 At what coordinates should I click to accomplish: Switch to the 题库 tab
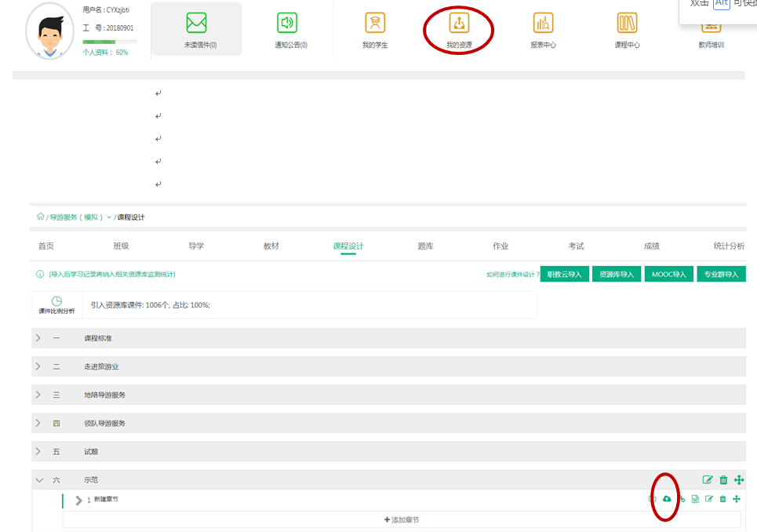tap(425, 246)
